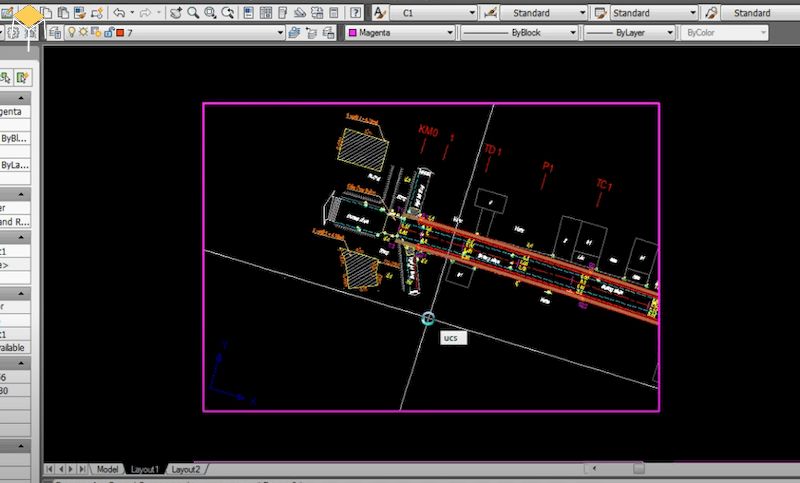This screenshot has width=800, height=483.
Task: Collapse the bottom Properties palette section
Action: (20, 446)
